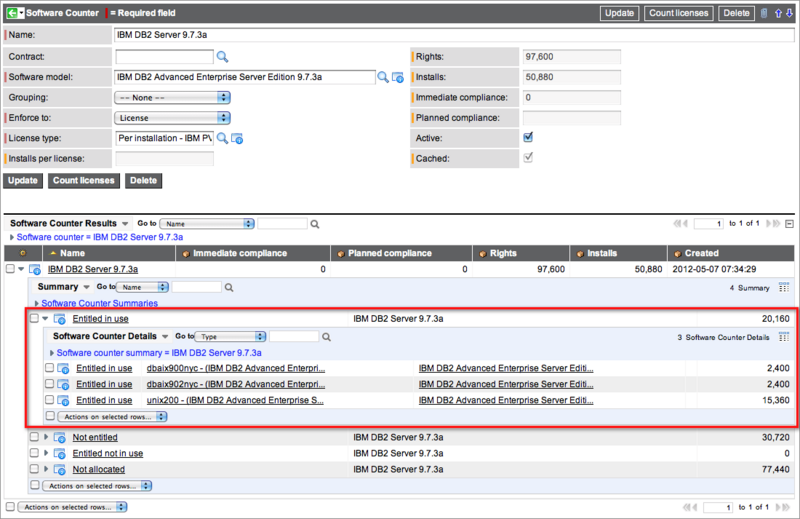Image resolution: width=800 pixels, height=519 pixels.
Task: Click Delete button below the form
Action: (x=143, y=181)
